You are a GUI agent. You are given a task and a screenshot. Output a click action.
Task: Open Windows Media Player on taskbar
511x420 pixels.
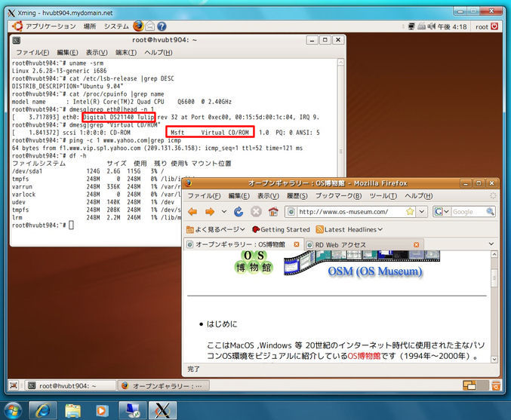coord(102,410)
